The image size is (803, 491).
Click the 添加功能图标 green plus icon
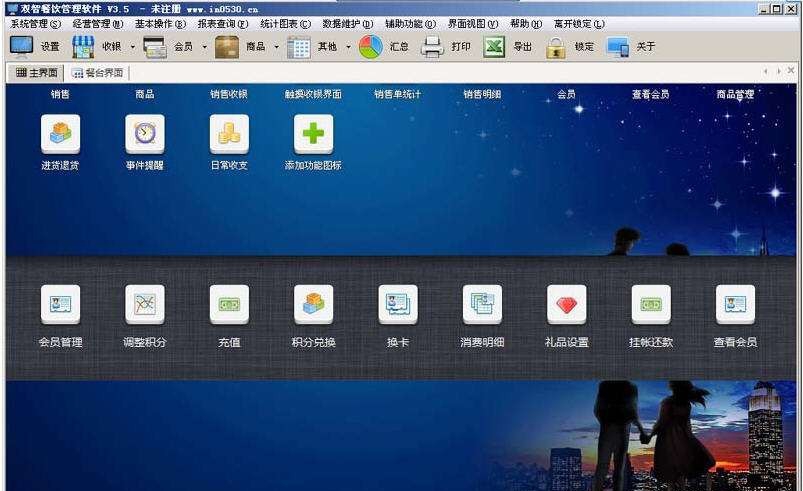[313, 134]
